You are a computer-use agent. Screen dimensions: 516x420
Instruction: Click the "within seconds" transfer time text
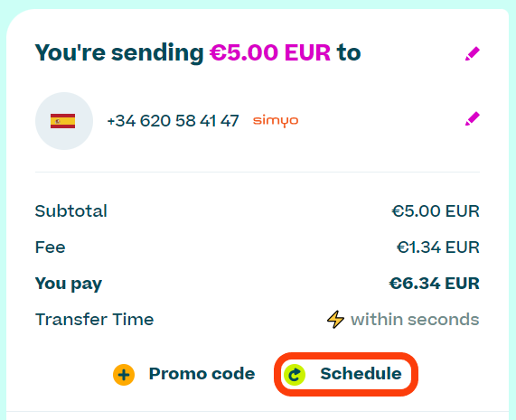click(415, 320)
